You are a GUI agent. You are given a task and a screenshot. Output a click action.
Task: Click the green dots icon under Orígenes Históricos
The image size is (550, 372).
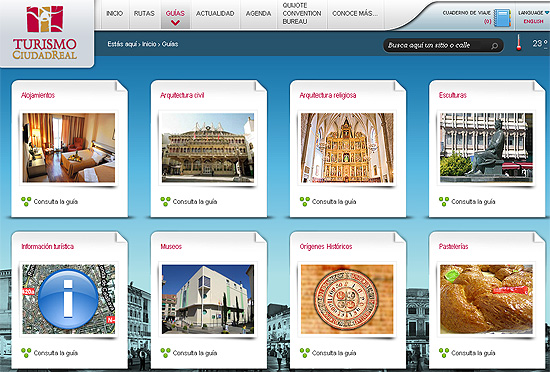coord(304,353)
